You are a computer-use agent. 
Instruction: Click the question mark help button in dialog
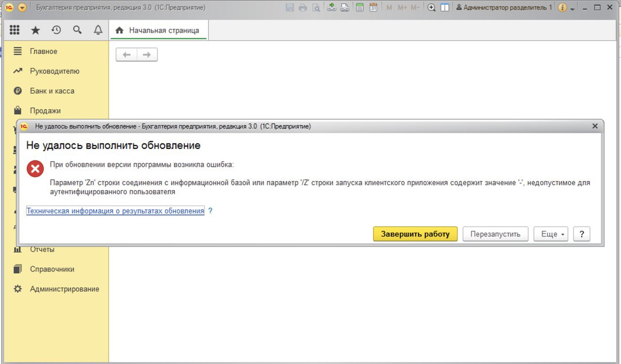point(581,234)
